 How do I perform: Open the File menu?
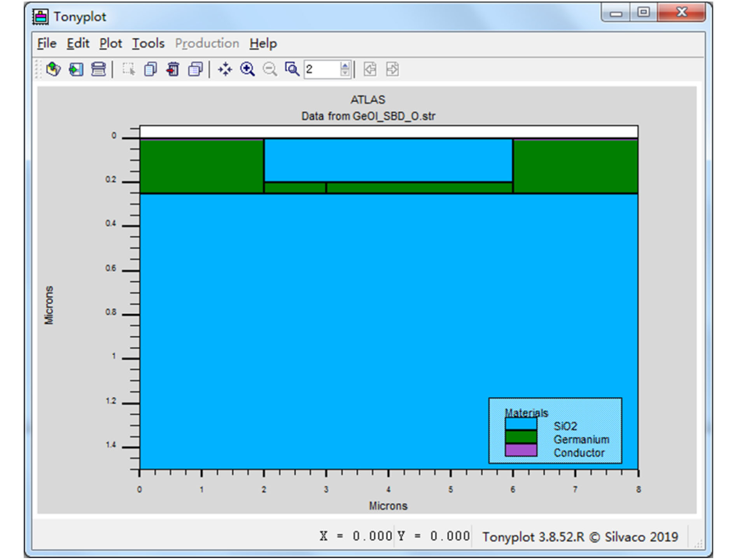pos(47,43)
